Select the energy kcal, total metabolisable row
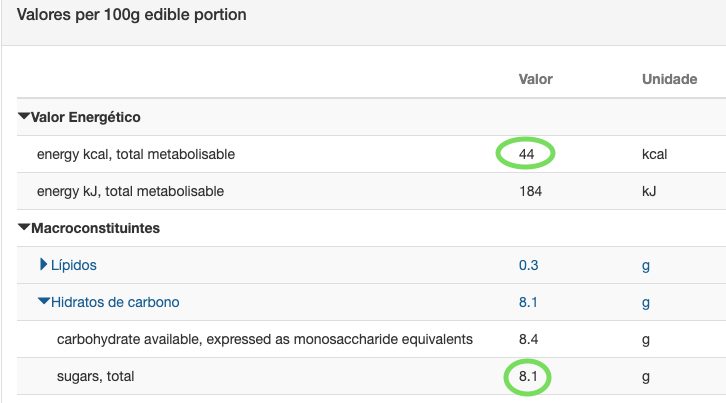Image resolution: width=726 pixels, height=403 pixels. pyautogui.click(x=371, y=154)
